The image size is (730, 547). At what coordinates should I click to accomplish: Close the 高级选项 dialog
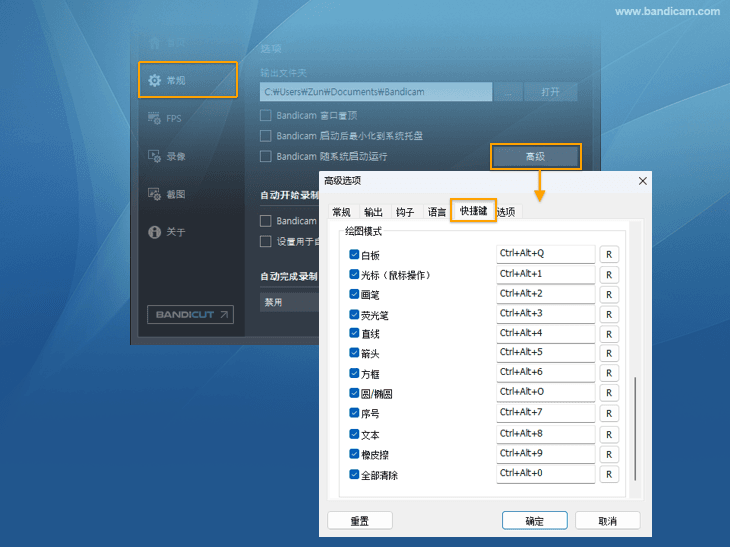click(642, 181)
